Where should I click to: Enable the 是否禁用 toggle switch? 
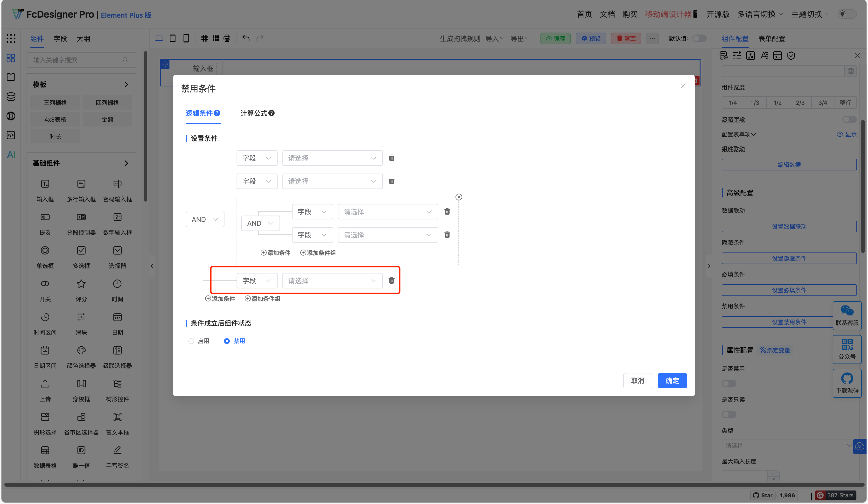click(x=728, y=383)
